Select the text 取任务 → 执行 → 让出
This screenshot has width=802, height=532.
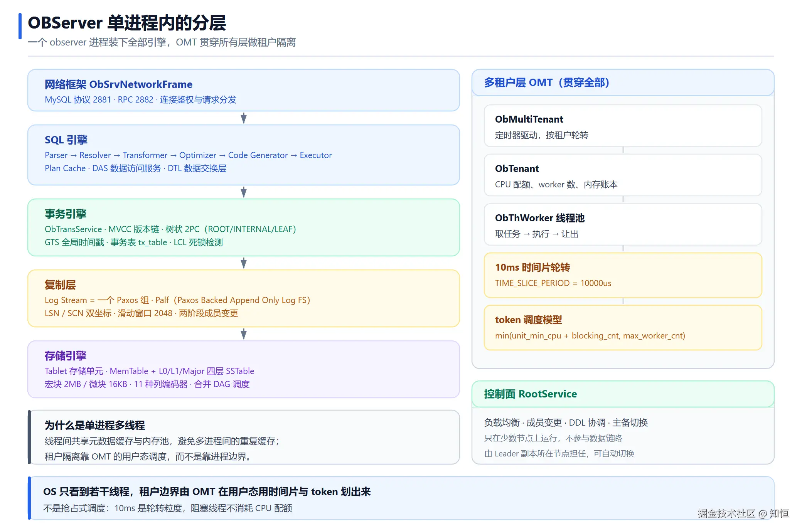[x=537, y=234]
